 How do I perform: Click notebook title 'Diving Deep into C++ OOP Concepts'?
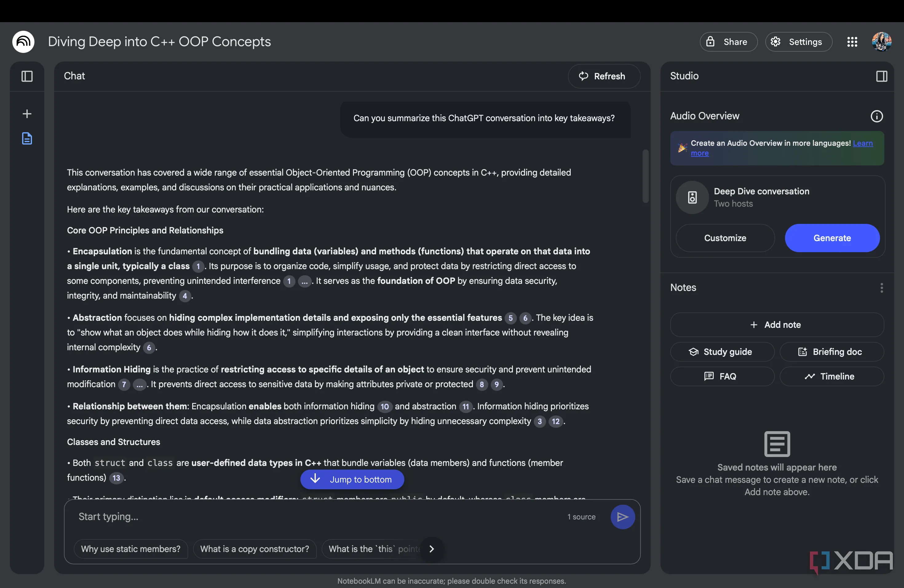point(159,42)
